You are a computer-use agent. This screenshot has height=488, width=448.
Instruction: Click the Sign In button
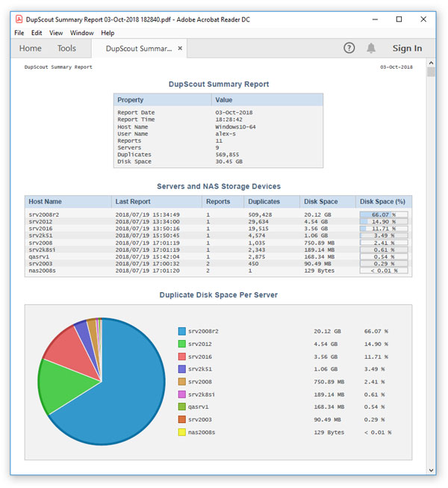[407, 49]
